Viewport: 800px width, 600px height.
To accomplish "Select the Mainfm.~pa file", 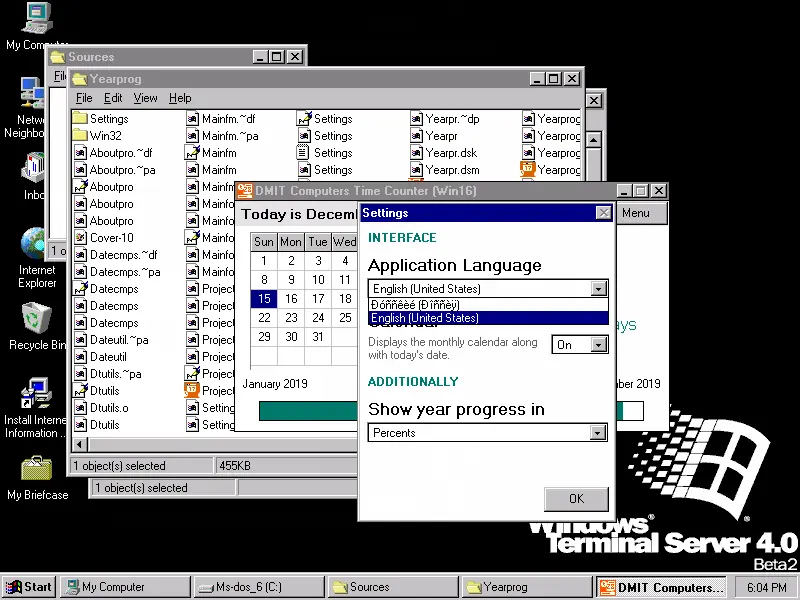I will tap(222, 136).
